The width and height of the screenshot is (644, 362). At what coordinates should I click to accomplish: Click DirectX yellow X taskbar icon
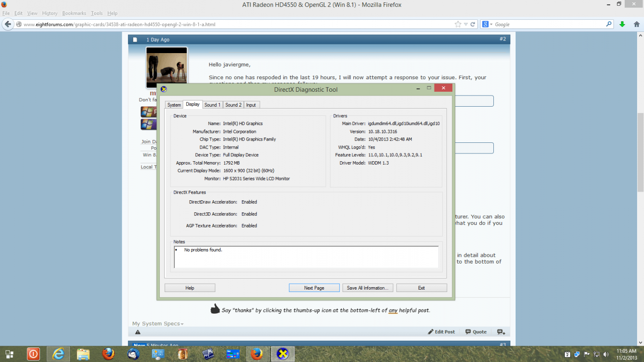tap(282, 354)
